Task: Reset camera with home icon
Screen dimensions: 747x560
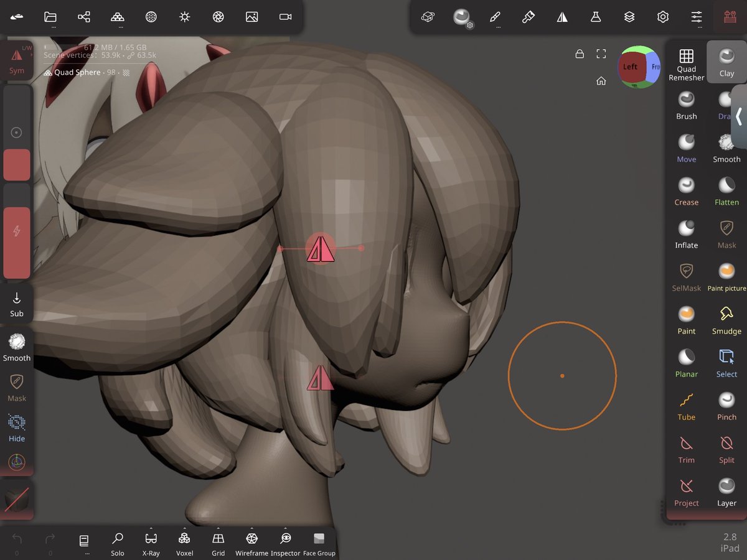Action: pos(601,81)
